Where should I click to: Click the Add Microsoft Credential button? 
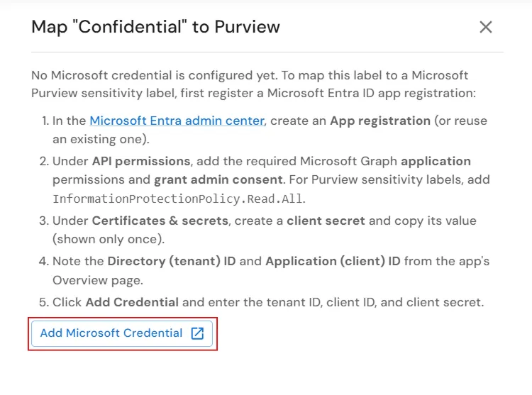[122, 333]
